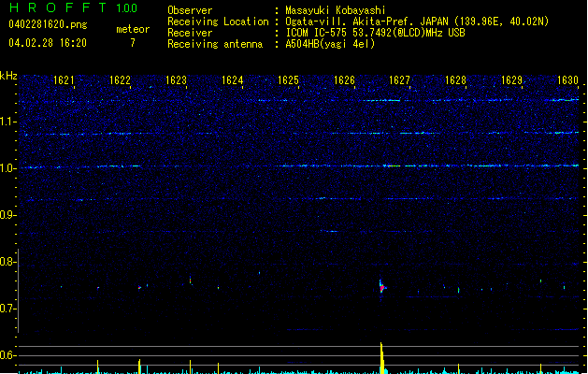Click the 0.7 kHz frequency label
588x374 pixels.
point(7,309)
